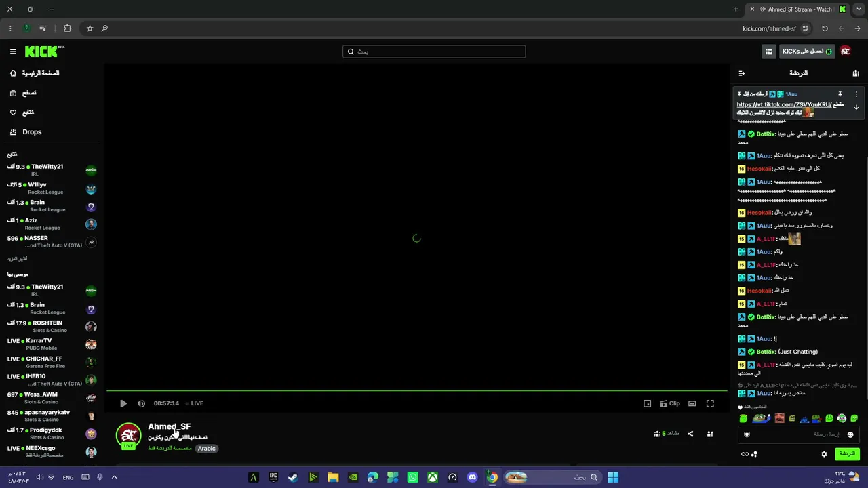Screen dimensions: 868x488
Task: Open pinned message options menu
Action: (x=856, y=94)
